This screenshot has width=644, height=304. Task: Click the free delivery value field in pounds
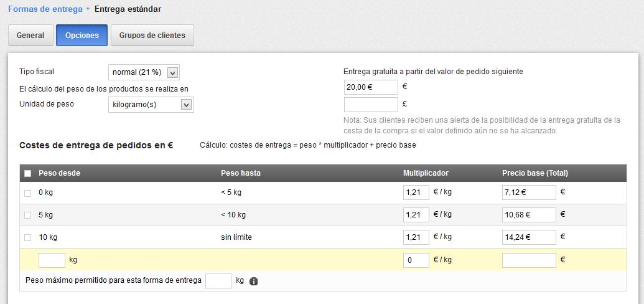[370, 105]
